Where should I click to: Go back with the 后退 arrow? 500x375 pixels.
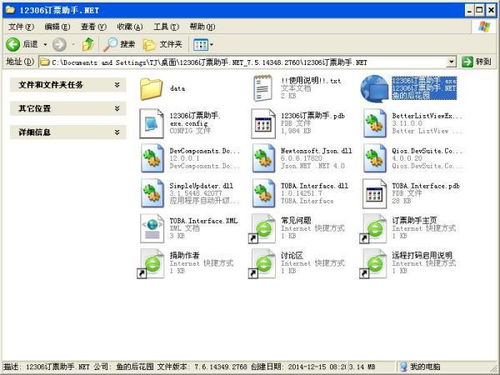click(13, 44)
